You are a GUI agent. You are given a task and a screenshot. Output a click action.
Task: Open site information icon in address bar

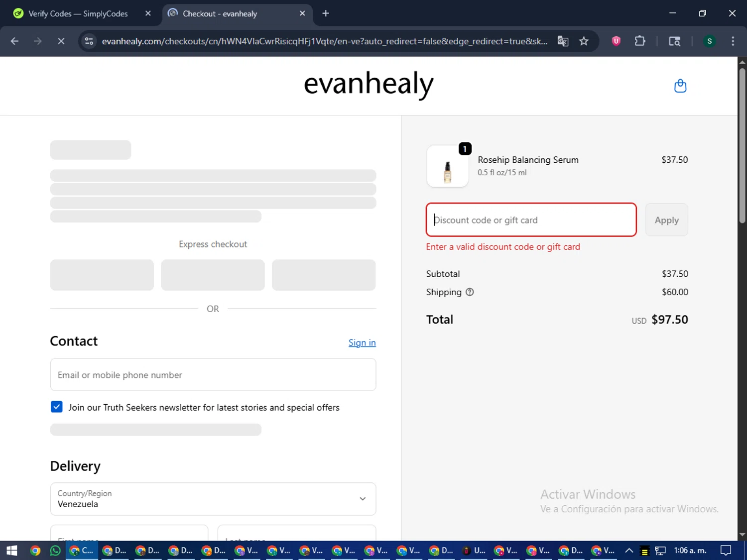coord(89,41)
